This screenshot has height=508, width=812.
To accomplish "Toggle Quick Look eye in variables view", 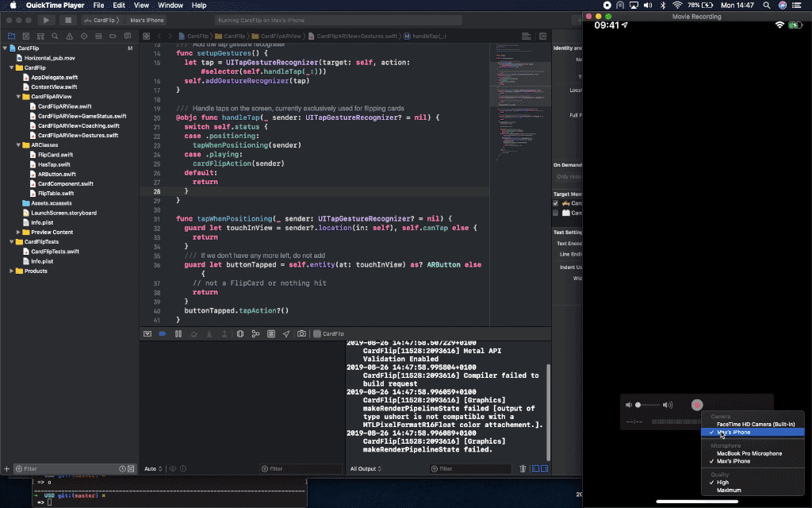I will coord(173,468).
